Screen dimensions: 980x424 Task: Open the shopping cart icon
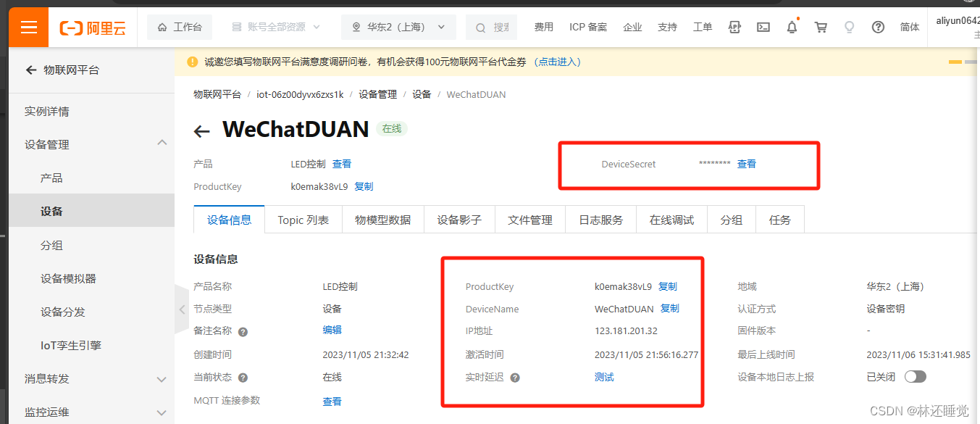821,28
